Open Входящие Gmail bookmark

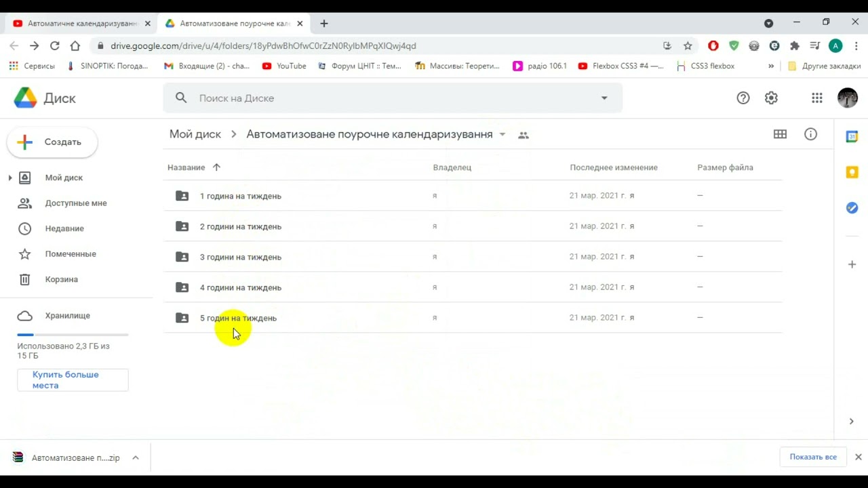(x=207, y=66)
